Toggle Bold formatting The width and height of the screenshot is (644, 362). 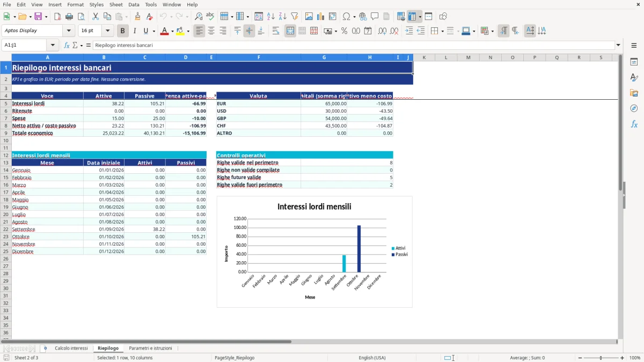point(123,31)
